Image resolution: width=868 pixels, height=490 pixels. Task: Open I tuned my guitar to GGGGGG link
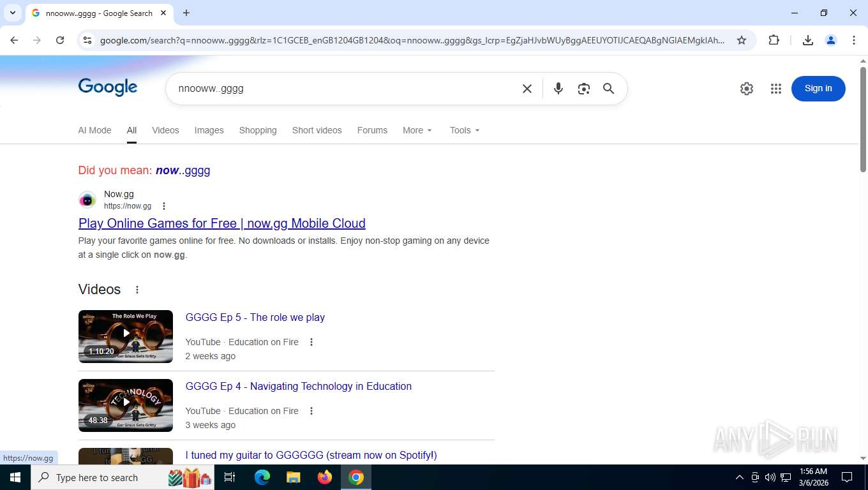[x=311, y=455]
